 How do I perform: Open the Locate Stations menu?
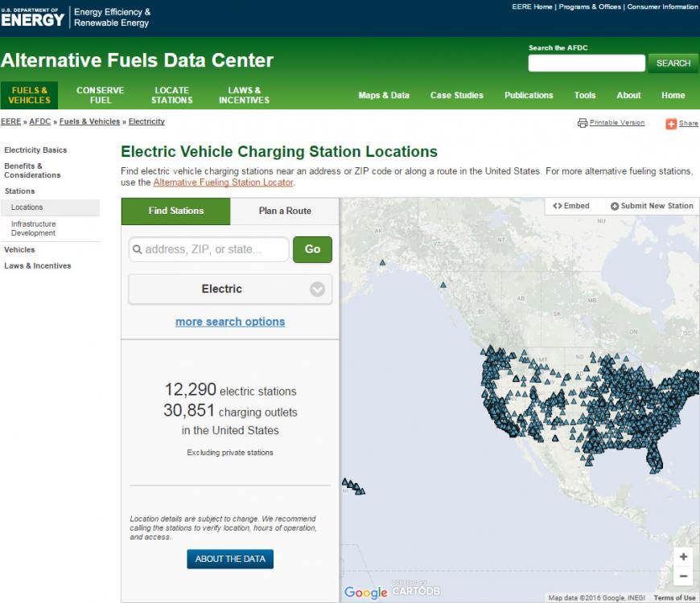[171, 96]
